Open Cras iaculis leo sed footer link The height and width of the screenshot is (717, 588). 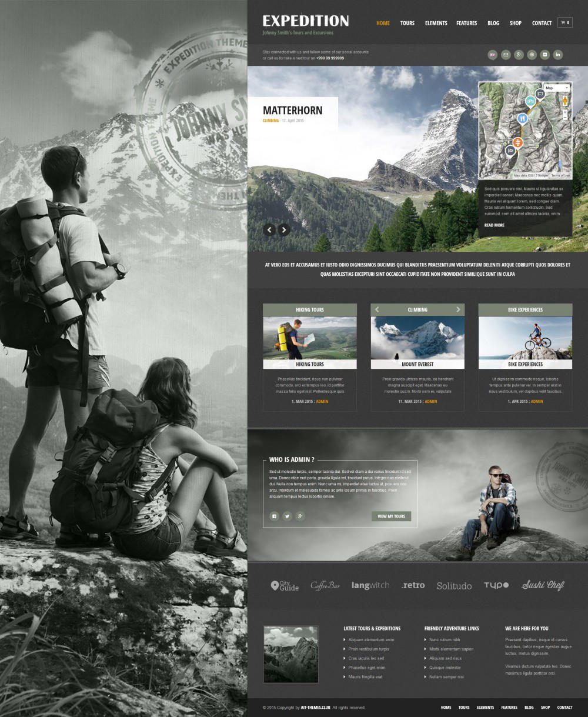coord(366,658)
